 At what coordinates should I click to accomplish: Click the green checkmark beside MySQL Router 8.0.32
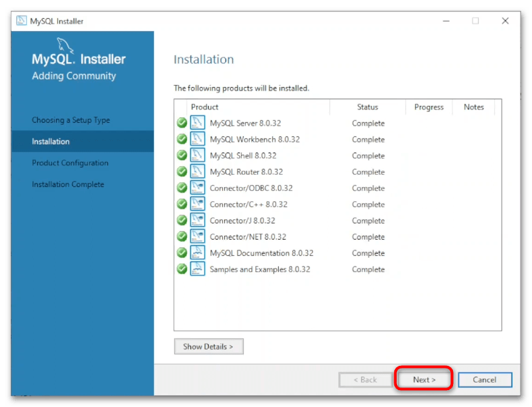click(182, 171)
